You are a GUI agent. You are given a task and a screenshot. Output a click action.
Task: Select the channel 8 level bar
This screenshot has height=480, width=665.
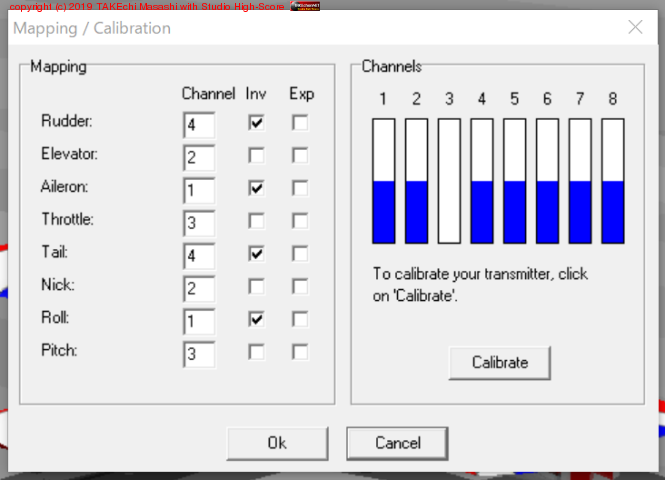[613, 180]
